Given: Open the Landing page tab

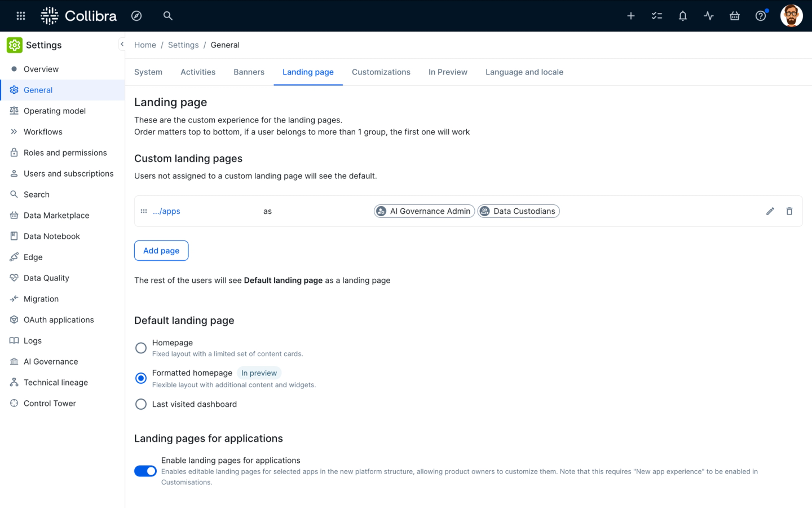Looking at the screenshot, I should (x=308, y=72).
